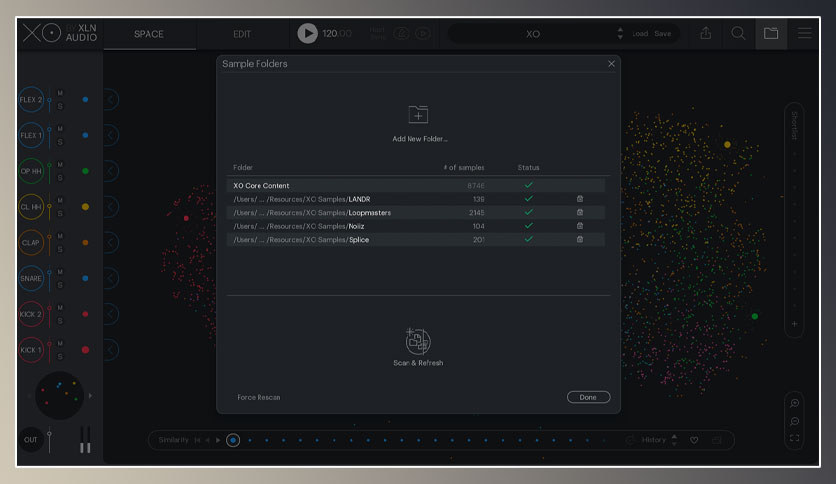Expand the KICK 1 channel arrow
This screenshot has width=836, height=484.
[x=110, y=350]
